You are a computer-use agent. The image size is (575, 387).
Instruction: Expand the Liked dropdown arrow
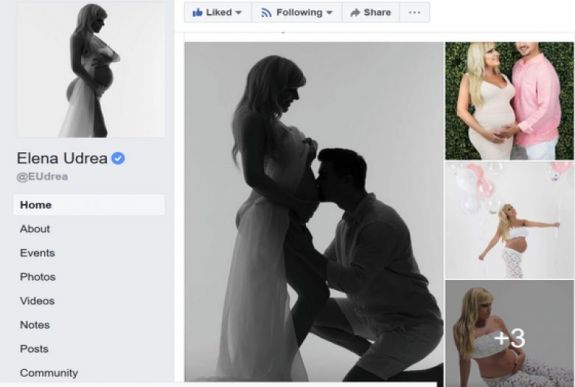pyautogui.click(x=238, y=13)
